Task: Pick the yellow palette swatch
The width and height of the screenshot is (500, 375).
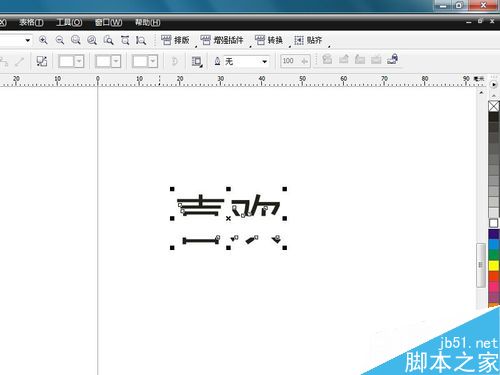Action: [x=494, y=266]
